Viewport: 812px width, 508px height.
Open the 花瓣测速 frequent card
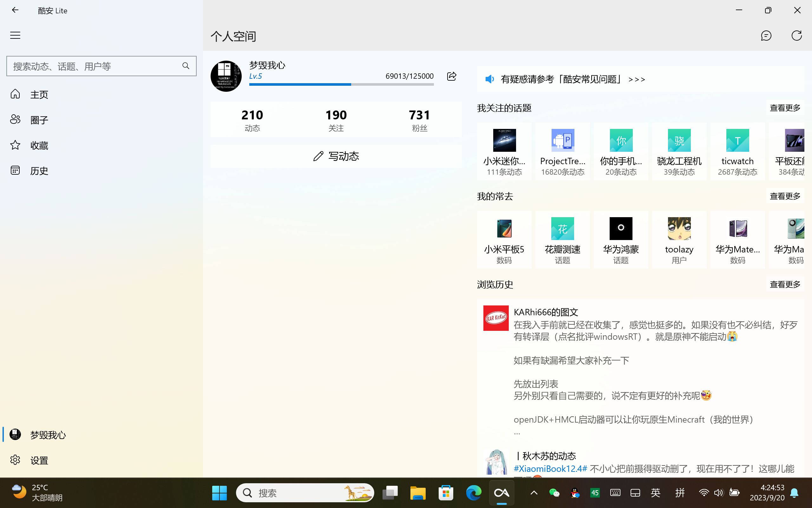[563, 239]
